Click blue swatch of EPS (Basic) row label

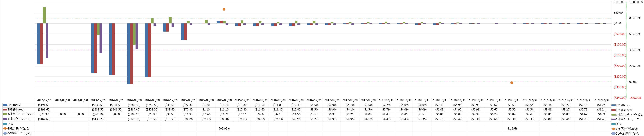click(x=5, y=105)
